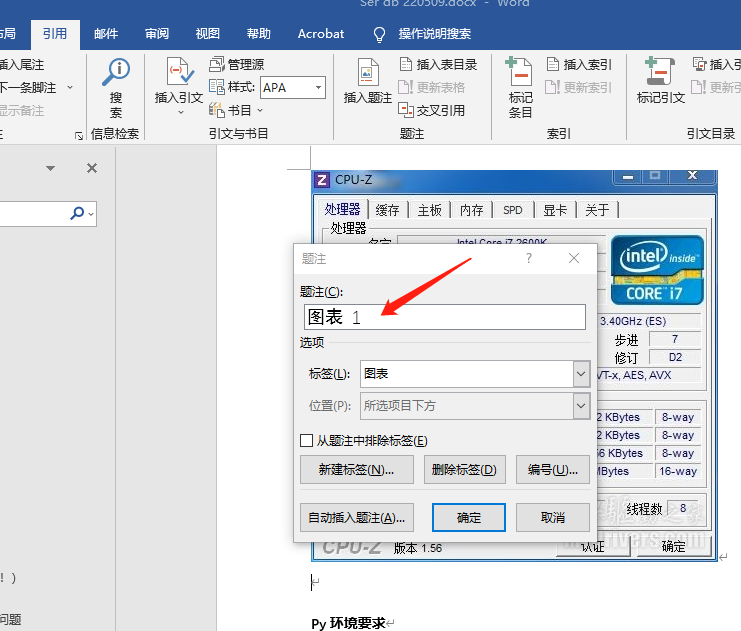Open footnote dialog launcher in 脚注 group
741x631 pixels.
pyautogui.click(x=79, y=136)
